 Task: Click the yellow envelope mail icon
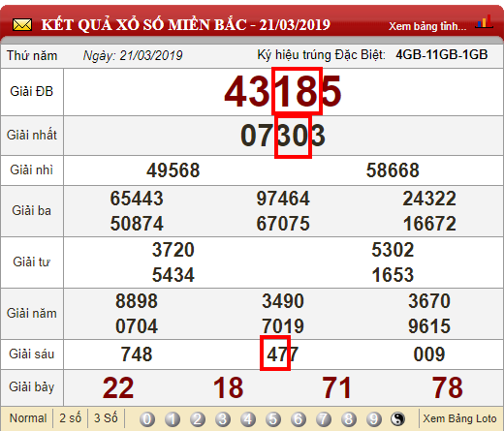coord(22,25)
